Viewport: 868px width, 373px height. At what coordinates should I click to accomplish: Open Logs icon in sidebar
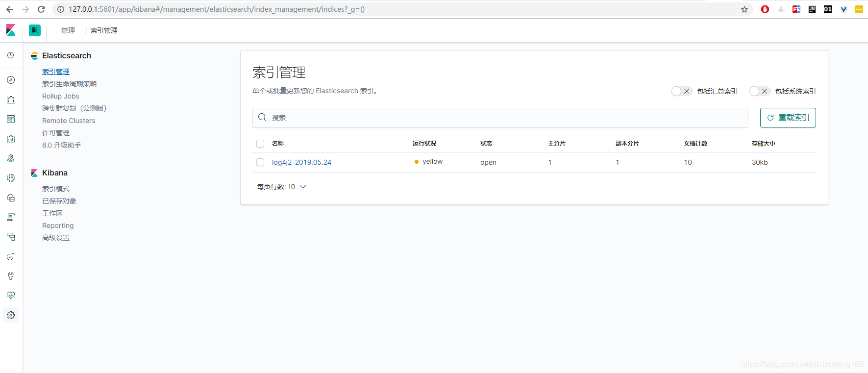tap(11, 217)
